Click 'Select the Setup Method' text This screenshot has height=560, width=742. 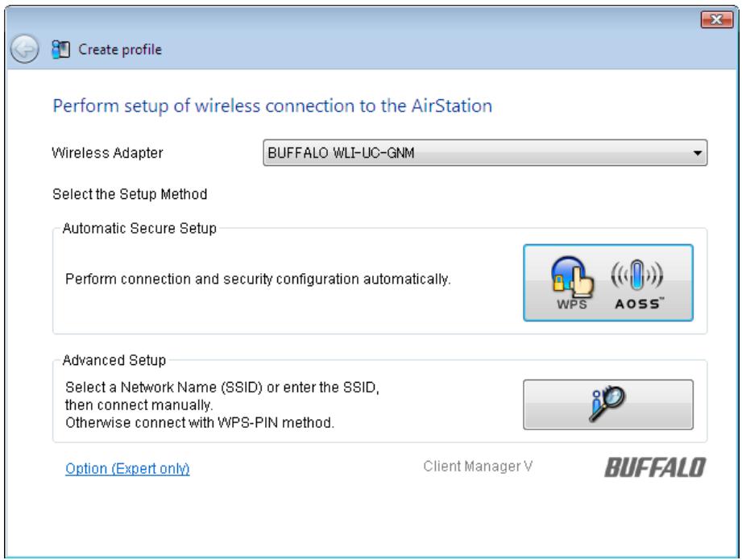pos(130,194)
